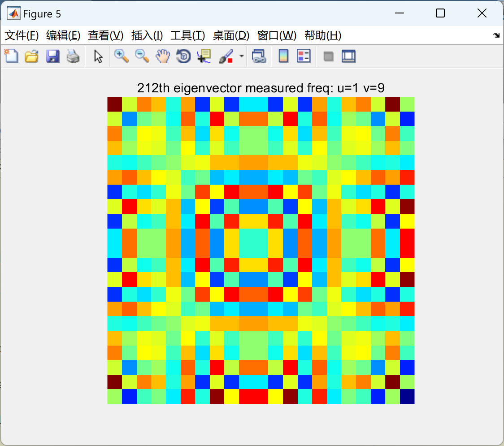Enable the Data Cursor tool
Viewport: 504px width, 446px height.
click(204, 56)
